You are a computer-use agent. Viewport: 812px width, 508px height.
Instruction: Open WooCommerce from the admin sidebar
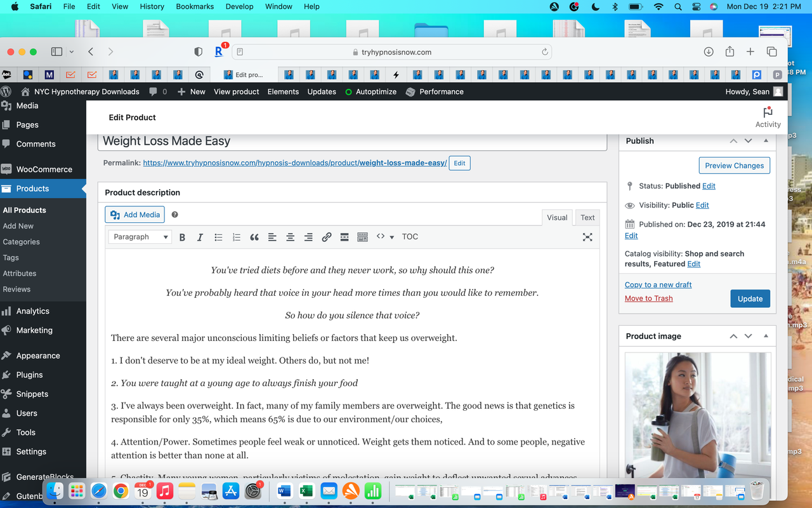[43, 169]
